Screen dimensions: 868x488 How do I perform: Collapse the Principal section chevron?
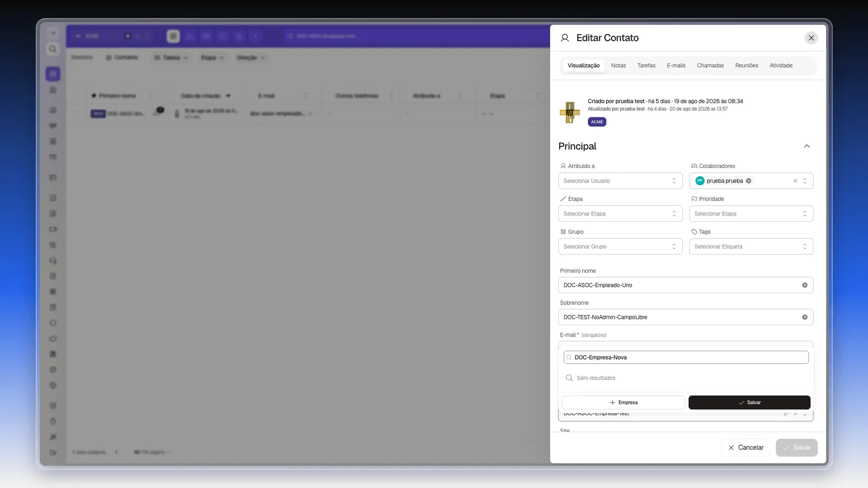pos(807,146)
